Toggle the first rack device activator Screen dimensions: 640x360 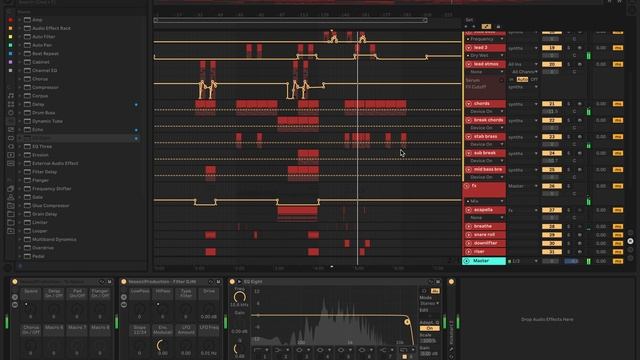[15, 282]
